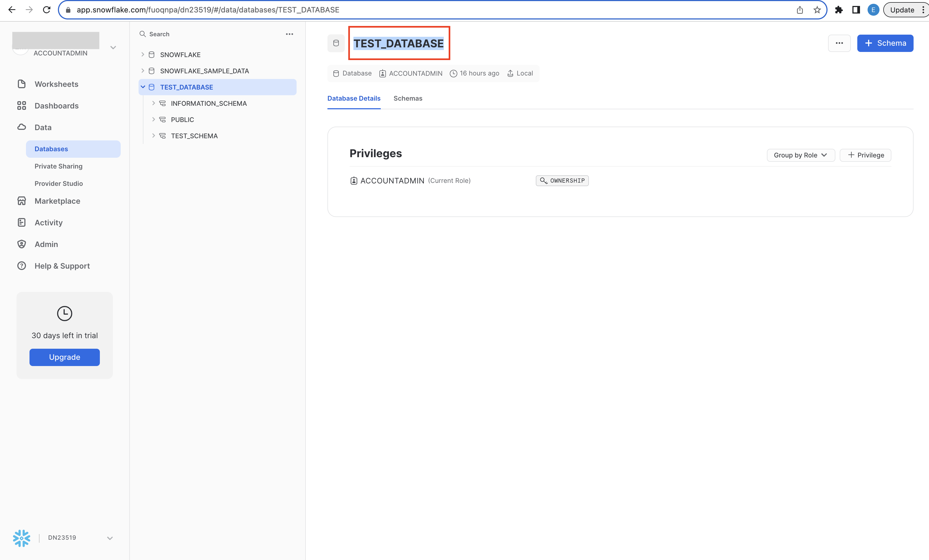The height and width of the screenshot is (560, 929).
Task: Open Admin section
Action: pyautogui.click(x=46, y=244)
